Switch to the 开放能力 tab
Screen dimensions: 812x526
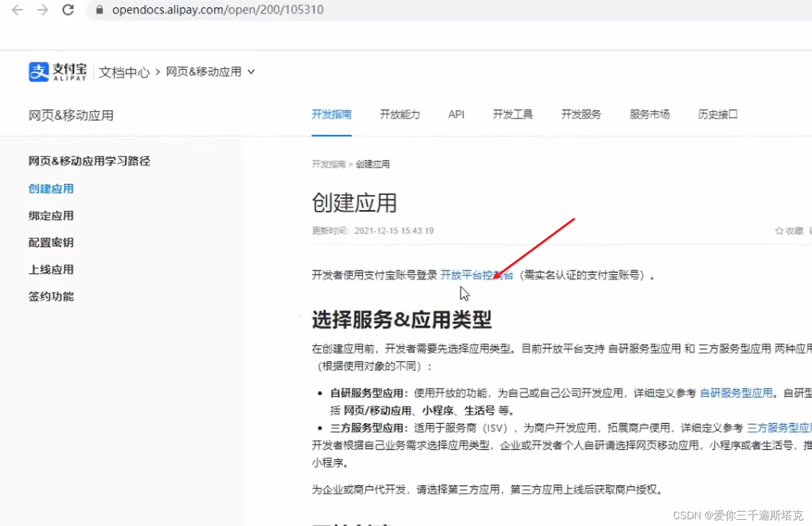tap(400, 114)
